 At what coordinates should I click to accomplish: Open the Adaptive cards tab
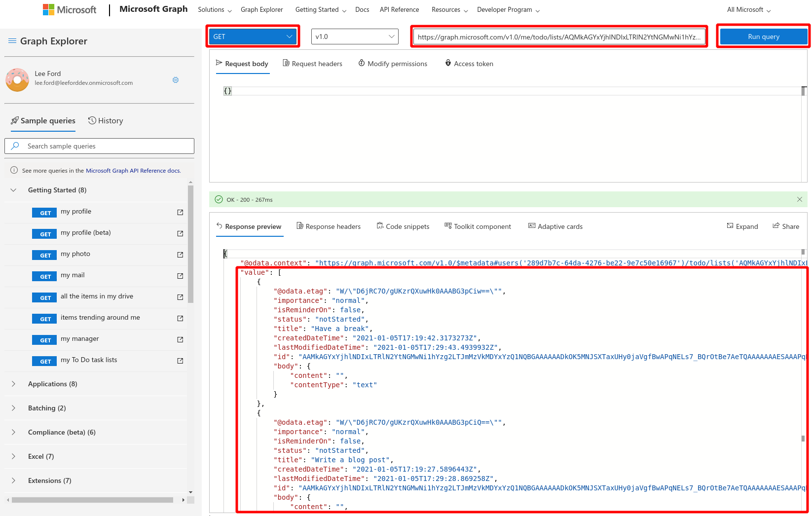[x=555, y=226]
